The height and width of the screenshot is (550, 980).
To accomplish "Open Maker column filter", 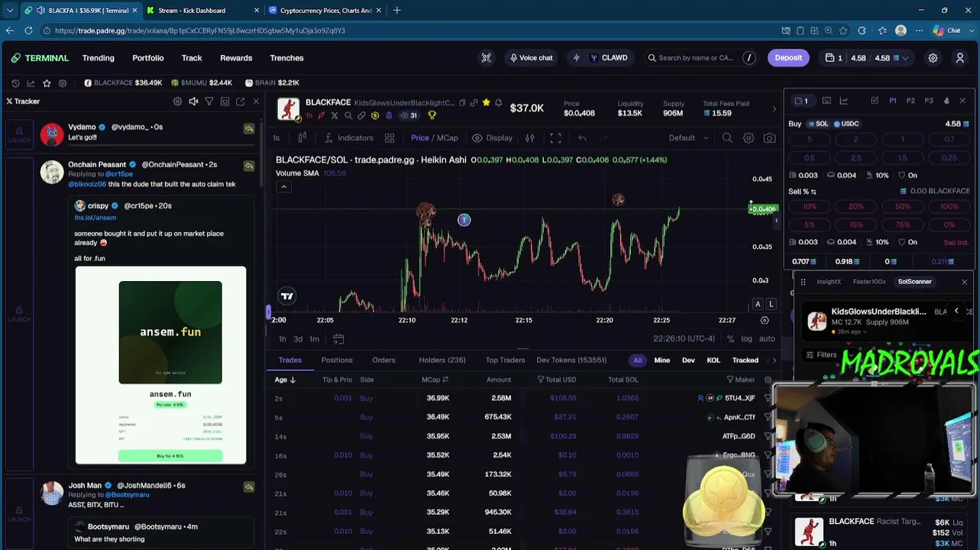I will coord(730,380).
